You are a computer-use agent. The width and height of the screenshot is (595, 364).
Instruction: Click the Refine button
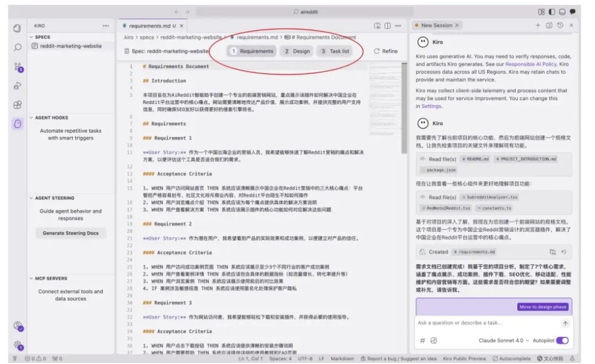[386, 51]
